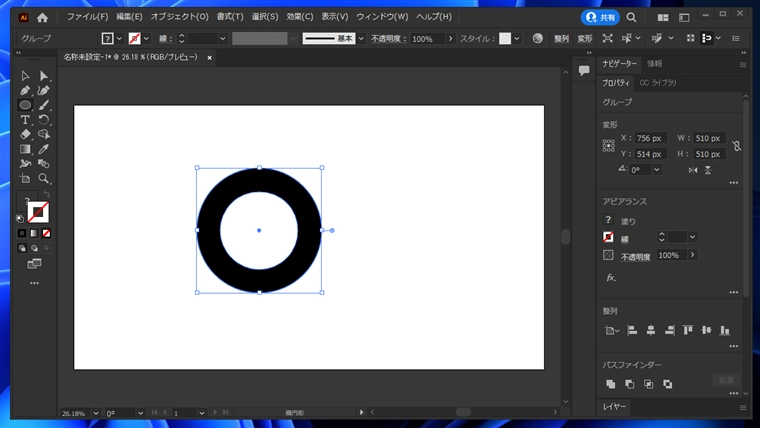Open the 効果(C) menu
The width and height of the screenshot is (760, 428).
(x=300, y=17)
